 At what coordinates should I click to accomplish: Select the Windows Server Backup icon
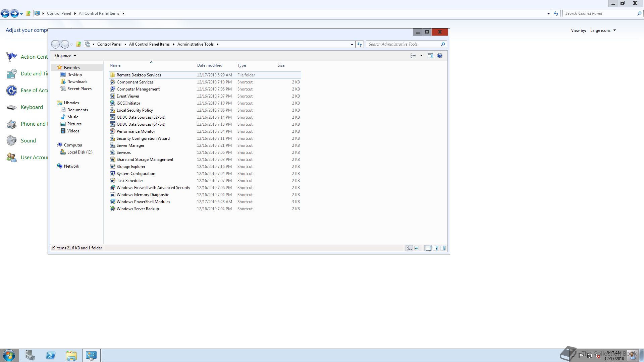click(113, 209)
